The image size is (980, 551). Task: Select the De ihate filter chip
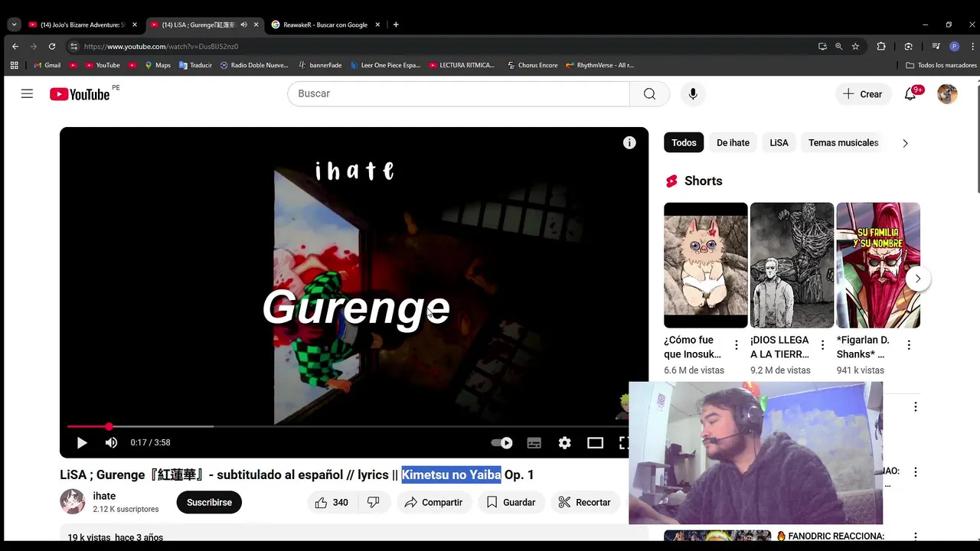pyautogui.click(x=733, y=142)
